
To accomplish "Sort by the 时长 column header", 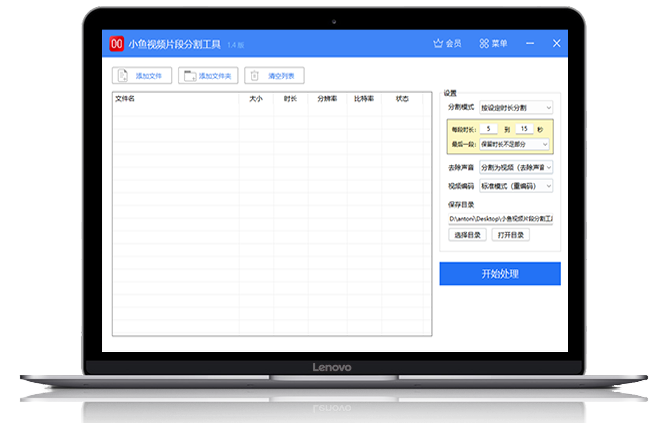I will pos(291,98).
